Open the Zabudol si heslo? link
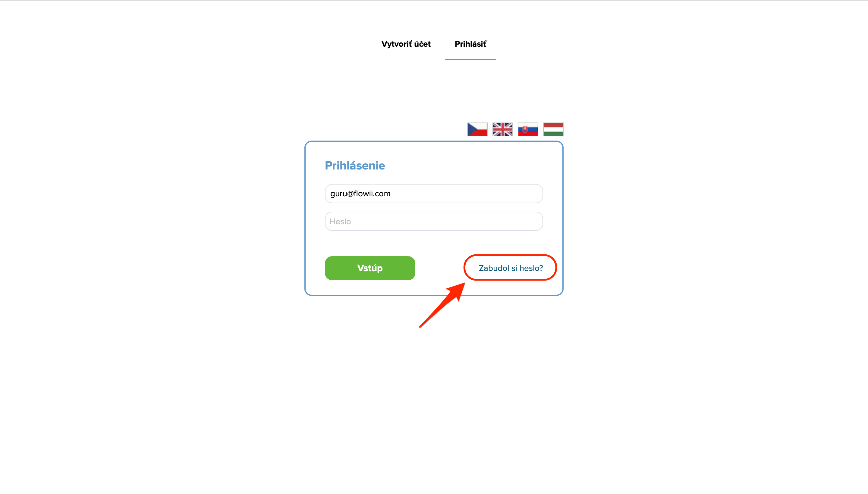The image size is (868, 494). click(511, 268)
